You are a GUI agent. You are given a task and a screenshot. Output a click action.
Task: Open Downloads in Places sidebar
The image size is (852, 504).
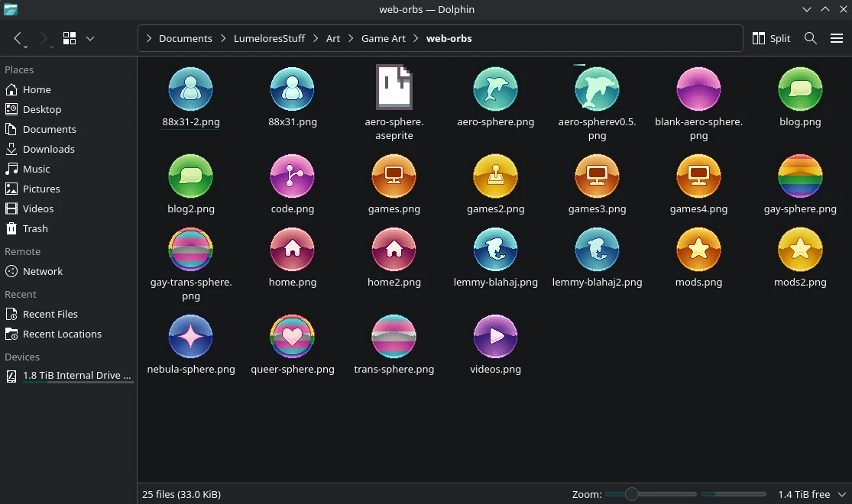pos(68,149)
